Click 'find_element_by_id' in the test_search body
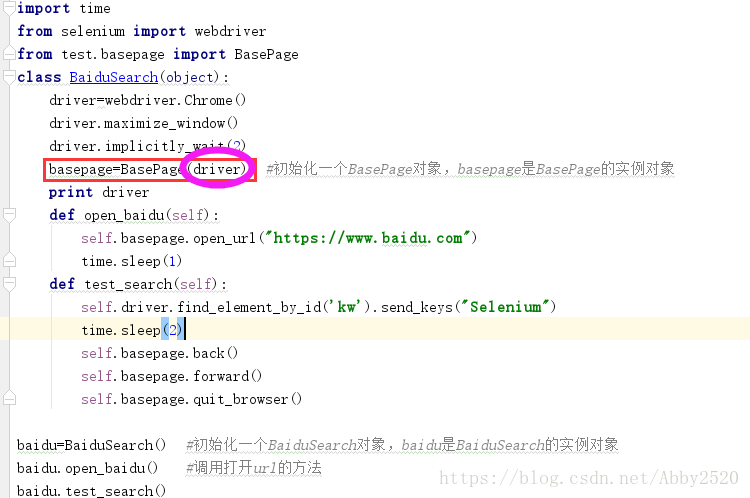 point(249,307)
